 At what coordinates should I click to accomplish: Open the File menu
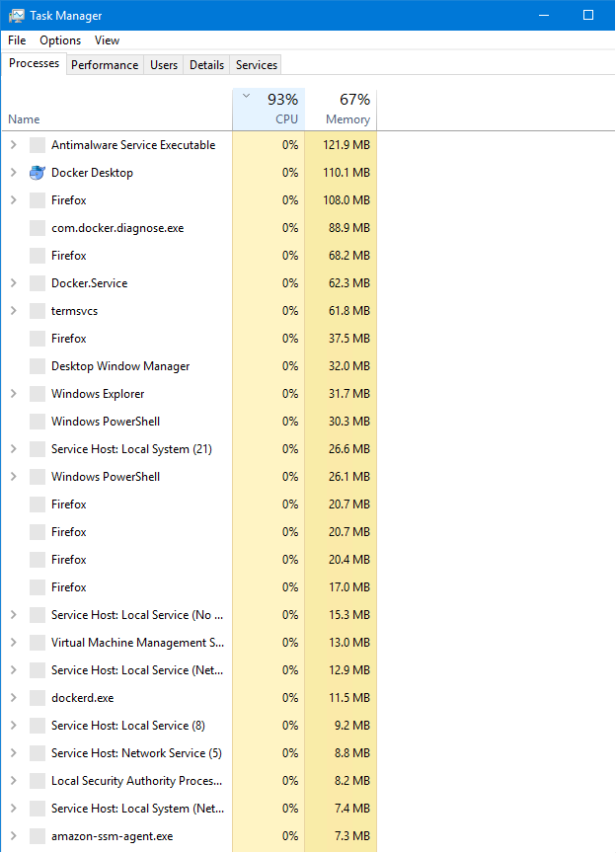(x=17, y=40)
